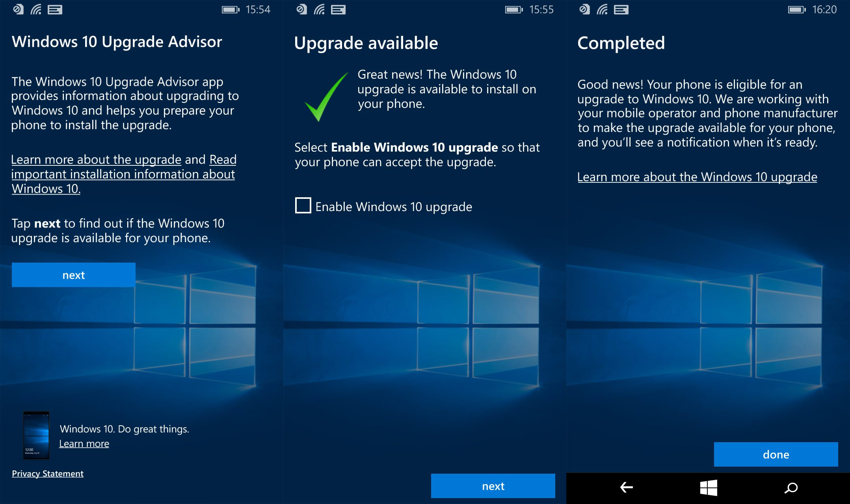The image size is (850, 504).
Task: Click Learn more under Do great things
Action: coord(84,444)
